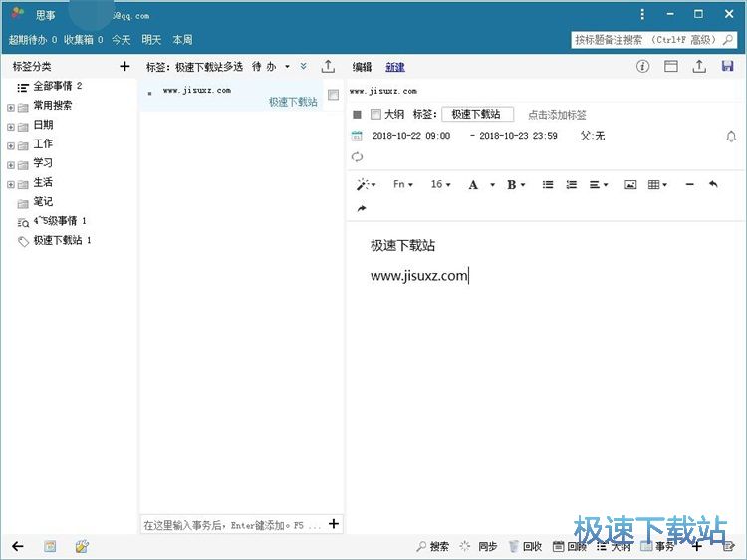The image size is (747, 560).
Task: Add a new tag category with plus icon
Action: pyautogui.click(x=124, y=67)
